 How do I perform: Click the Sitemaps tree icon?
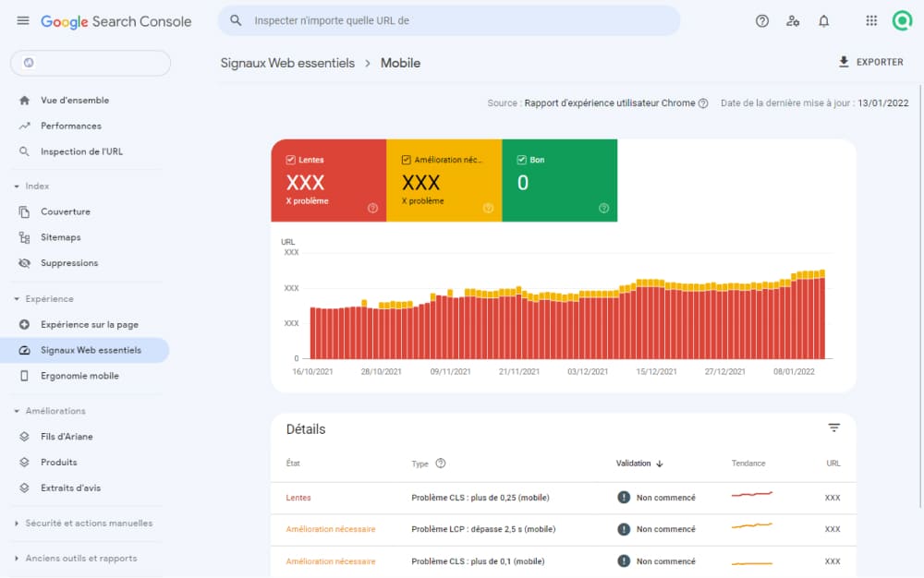pos(24,237)
